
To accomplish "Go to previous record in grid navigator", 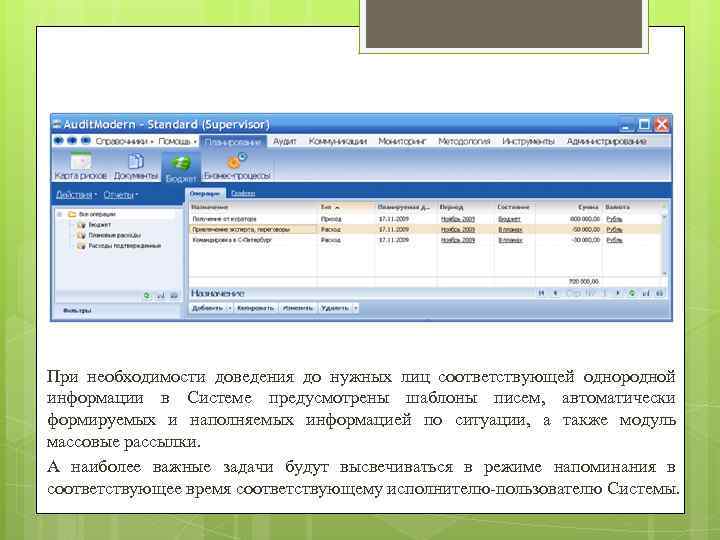I will 556,293.
